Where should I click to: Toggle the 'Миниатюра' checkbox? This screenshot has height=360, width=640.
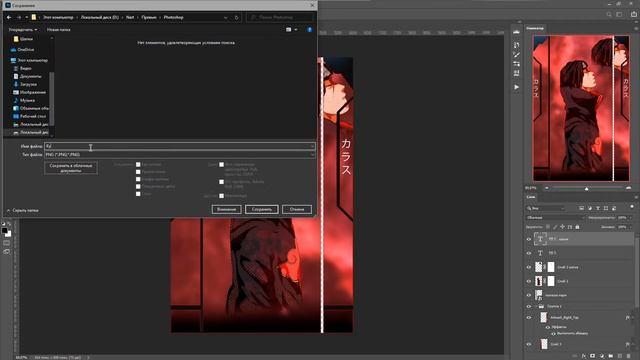(x=221, y=196)
